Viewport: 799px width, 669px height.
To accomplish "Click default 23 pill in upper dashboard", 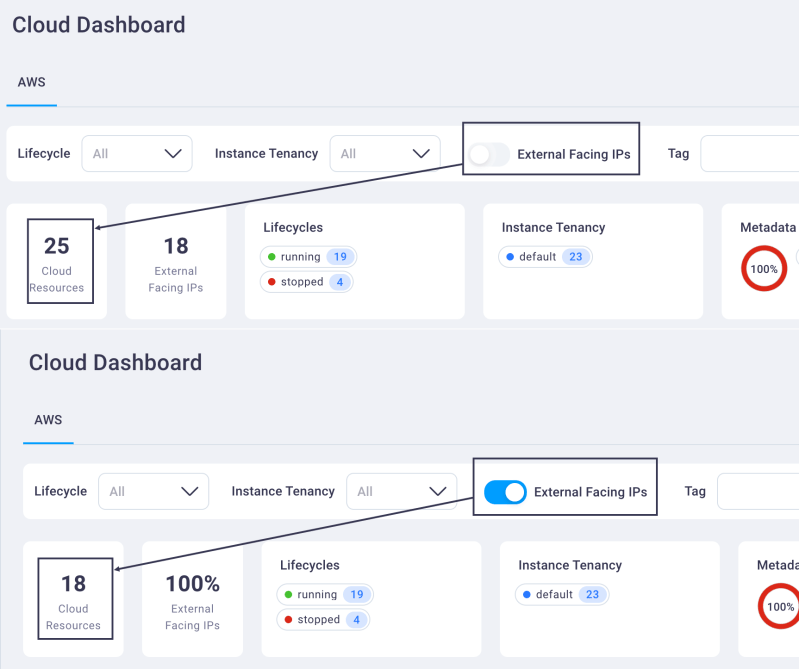I will [x=545, y=257].
